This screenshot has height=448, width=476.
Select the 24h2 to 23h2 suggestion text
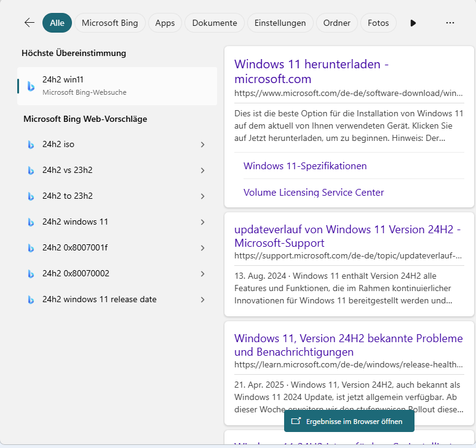(68, 196)
